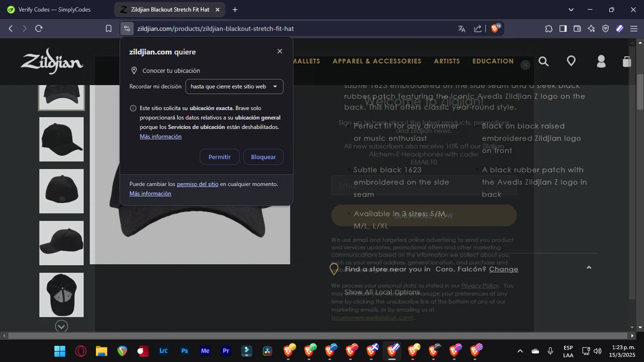Open volume control in system tray
The width and height of the screenshot is (644, 362).
pos(598,351)
